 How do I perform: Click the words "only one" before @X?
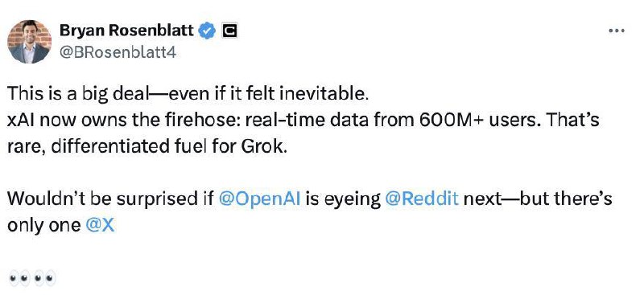point(44,226)
